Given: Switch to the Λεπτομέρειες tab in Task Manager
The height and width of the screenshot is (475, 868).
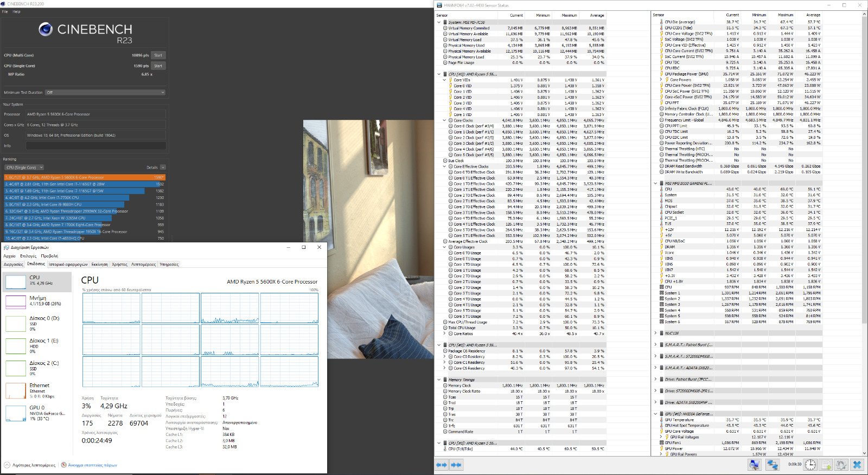Looking at the screenshot, I should tap(143, 265).
